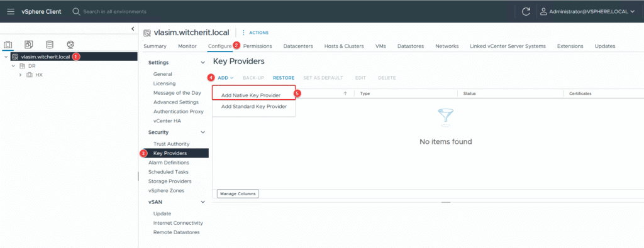Sort by the Status column header

point(469,94)
